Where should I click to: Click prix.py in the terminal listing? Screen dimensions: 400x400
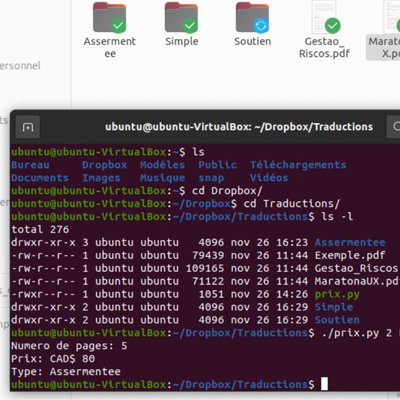(x=337, y=295)
